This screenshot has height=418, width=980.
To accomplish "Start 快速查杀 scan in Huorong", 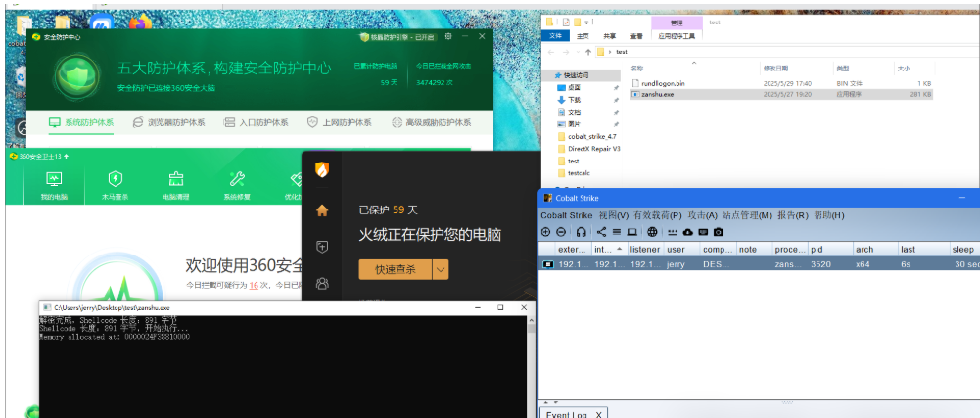I will pyautogui.click(x=395, y=270).
